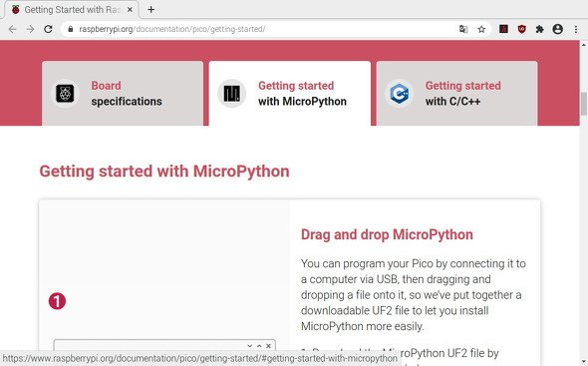The image size is (588, 366).
Task: Click the down chevron in embedded bar
Action: (x=250, y=346)
